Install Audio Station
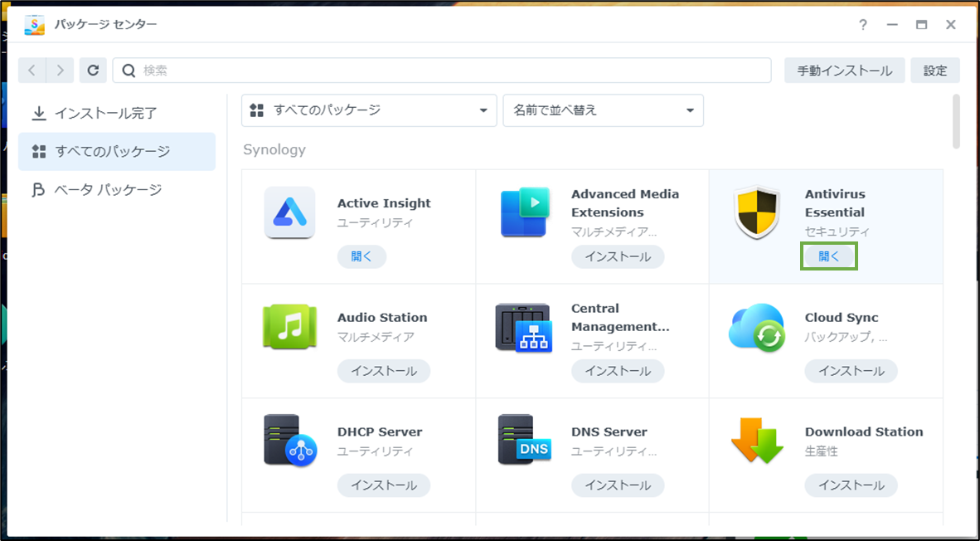Image resolution: width=980 pixels, height=541 pixels. [384, 371]
